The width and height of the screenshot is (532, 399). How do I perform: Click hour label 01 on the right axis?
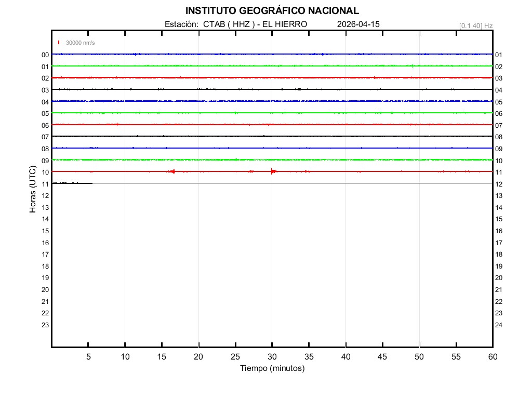(499, 55)
